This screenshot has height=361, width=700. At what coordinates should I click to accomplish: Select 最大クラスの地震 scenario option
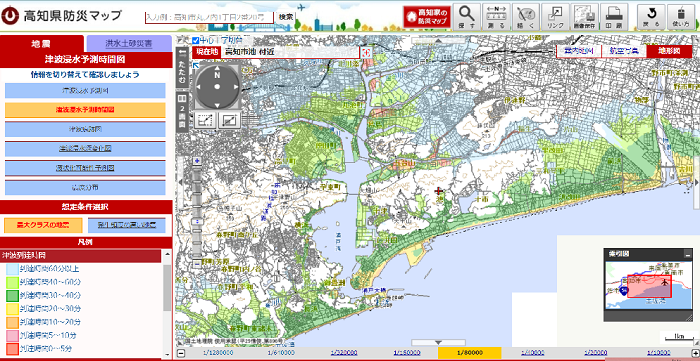click(x=43, y=225)
